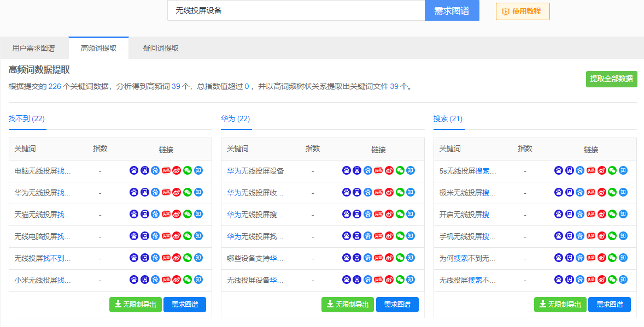The image size is (644, 327).
Task: Click keyword 电脑无线投屏找…
Action: click(43, 171)
